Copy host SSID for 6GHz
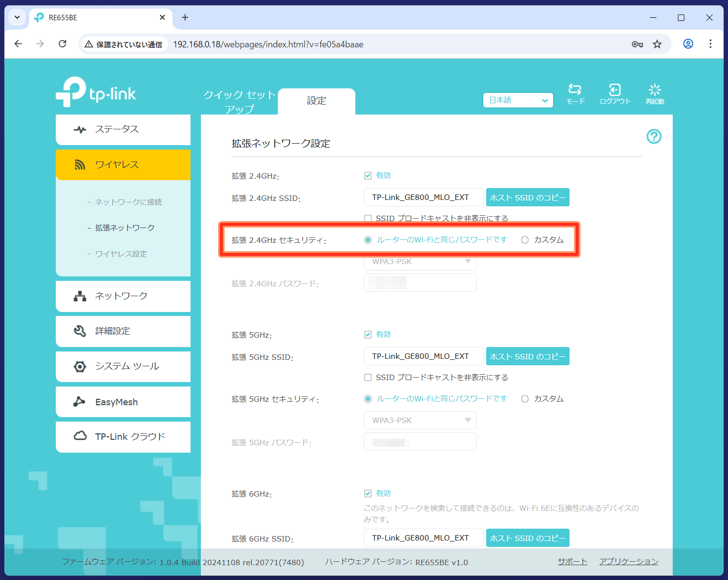Viewport: 728px width, 580px height. point(528,538)
